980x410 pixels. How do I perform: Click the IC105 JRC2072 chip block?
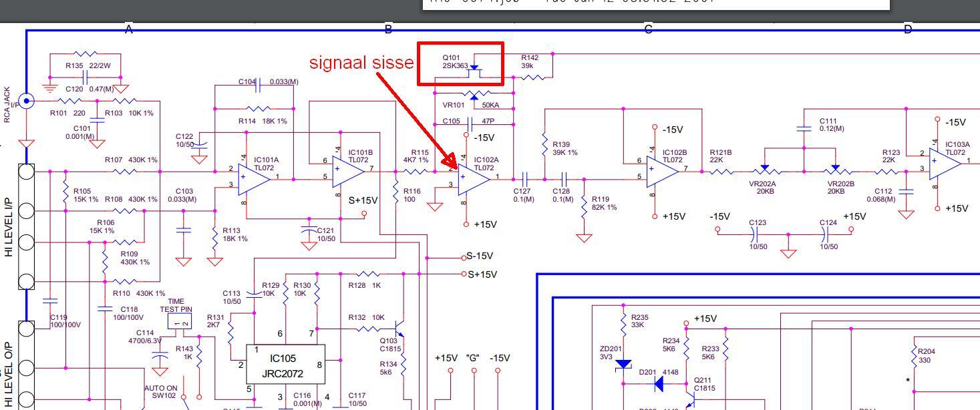(x=285, y=364)
